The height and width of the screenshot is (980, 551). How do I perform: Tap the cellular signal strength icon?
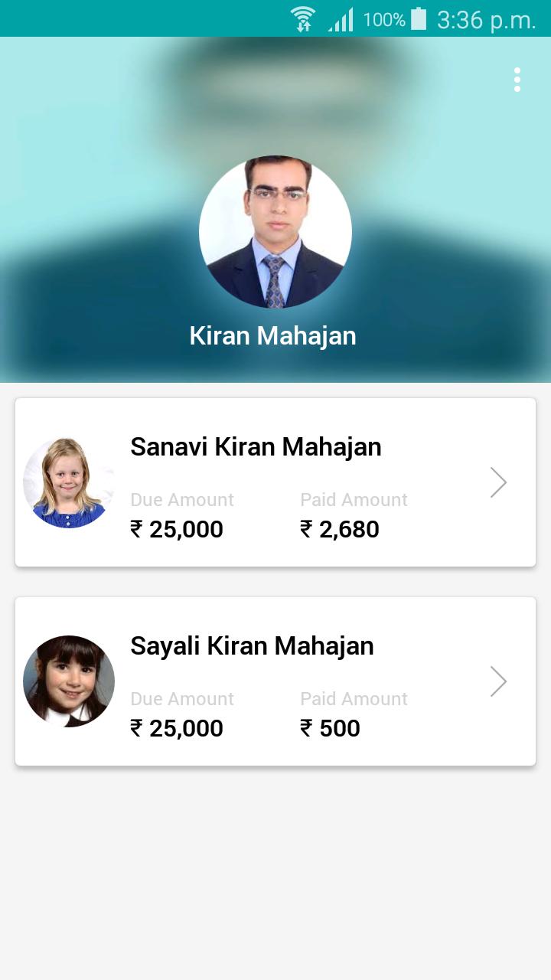pos(341,19)
